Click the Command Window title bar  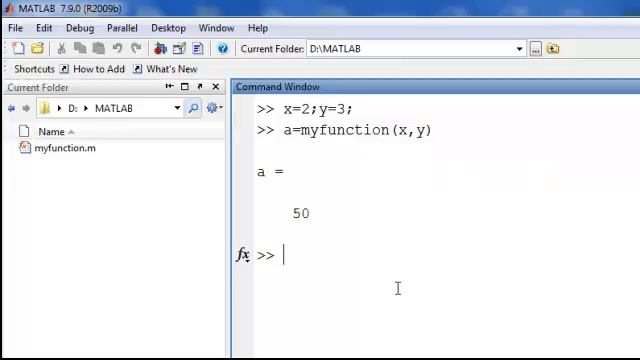tap(436, 87)
